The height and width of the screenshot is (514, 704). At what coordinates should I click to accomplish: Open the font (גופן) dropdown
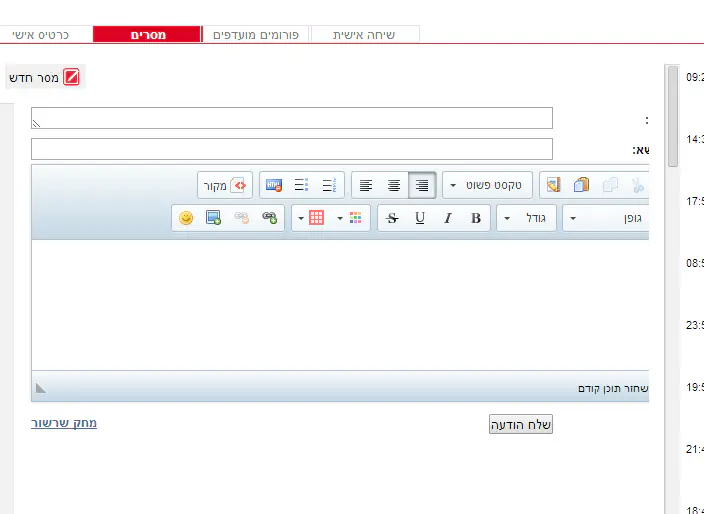(606, 218)
